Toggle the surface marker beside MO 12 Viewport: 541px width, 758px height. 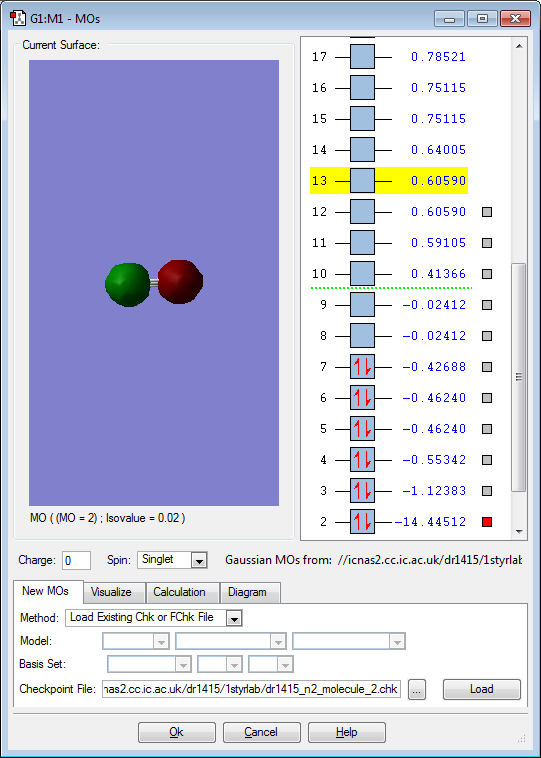tap(487, 212)
